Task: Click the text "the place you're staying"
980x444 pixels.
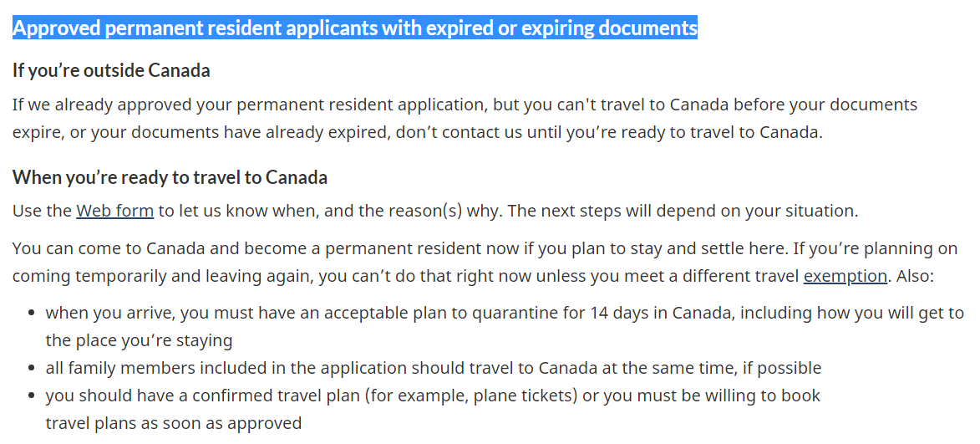Action: coord(139,340)
